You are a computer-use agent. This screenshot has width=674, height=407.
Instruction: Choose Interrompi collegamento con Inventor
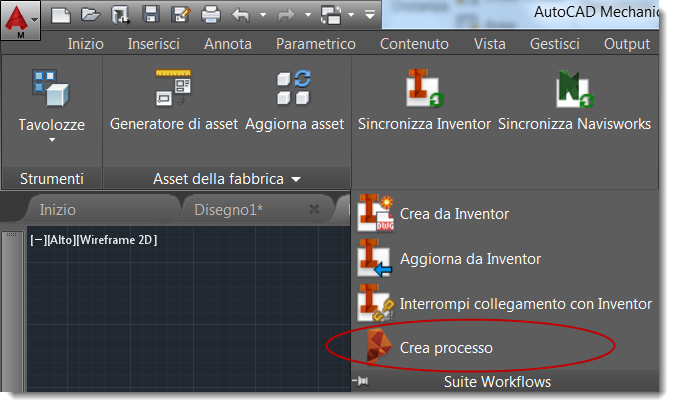click(505, 304)
